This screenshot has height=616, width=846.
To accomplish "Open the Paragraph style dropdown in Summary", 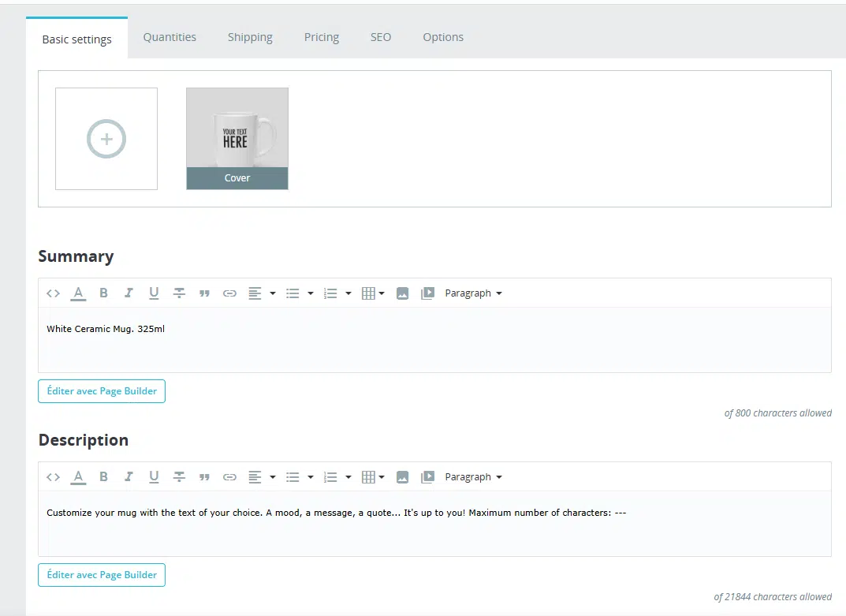I will coord(472,293).
